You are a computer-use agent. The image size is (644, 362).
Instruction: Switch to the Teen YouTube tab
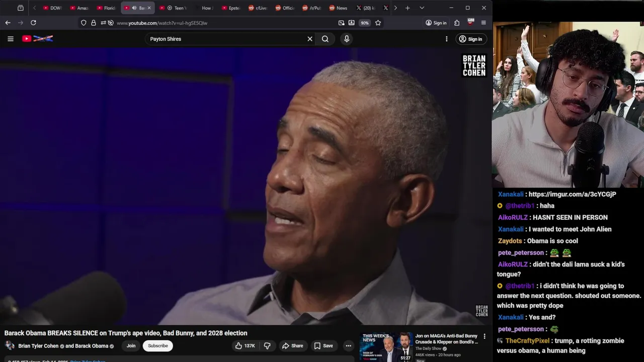click(x=174, y=8)
